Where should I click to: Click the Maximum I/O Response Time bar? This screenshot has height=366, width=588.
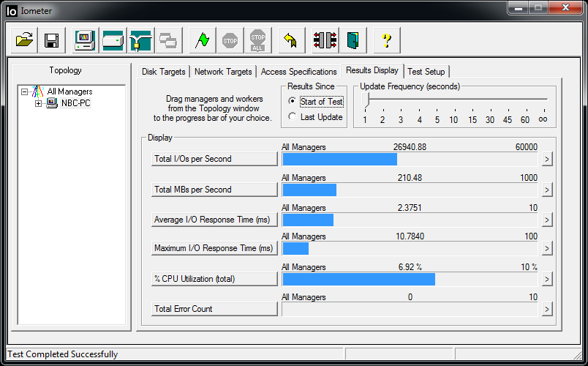click(x=410, y=248)
